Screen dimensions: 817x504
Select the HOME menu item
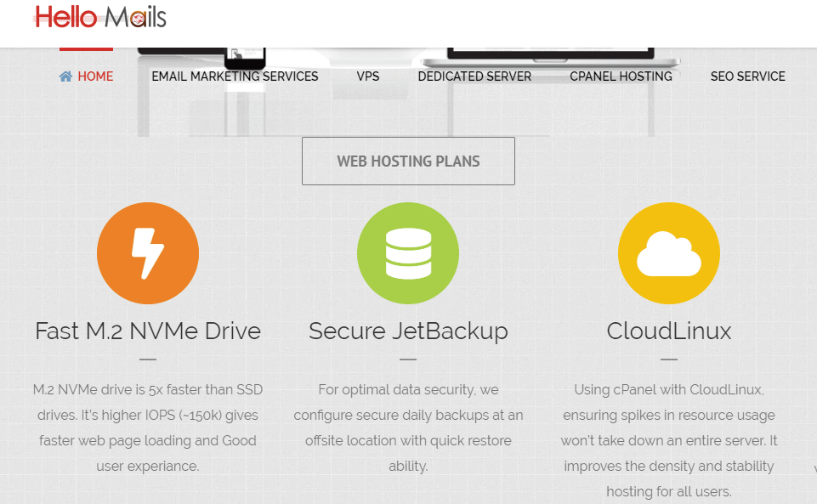[x=95, y=76]
